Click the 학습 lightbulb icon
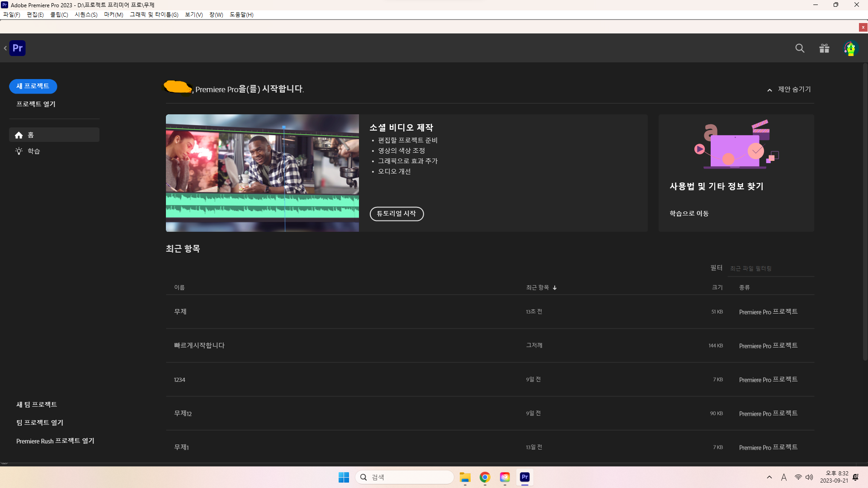 coord(19,151)
